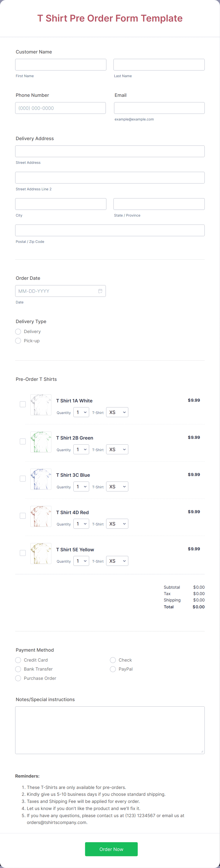The height and width of the screenshot is (868, 220).
Task: Open size dropdown for T Shirt 2B Green
Action: 117,449
